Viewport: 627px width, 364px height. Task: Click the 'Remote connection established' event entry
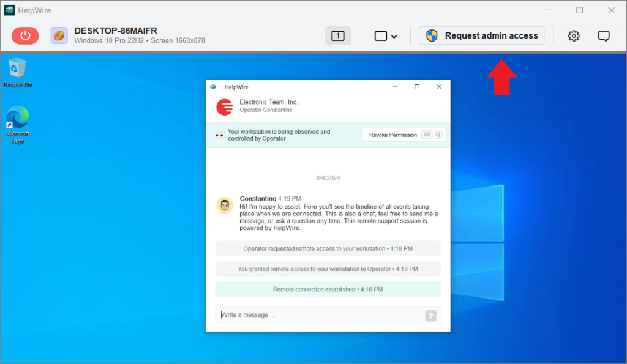[x=328, y=289]
